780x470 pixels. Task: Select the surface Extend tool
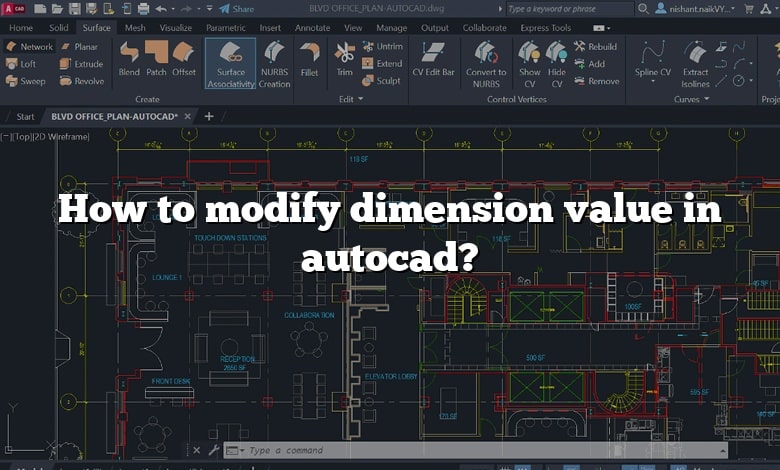[383, 64]
